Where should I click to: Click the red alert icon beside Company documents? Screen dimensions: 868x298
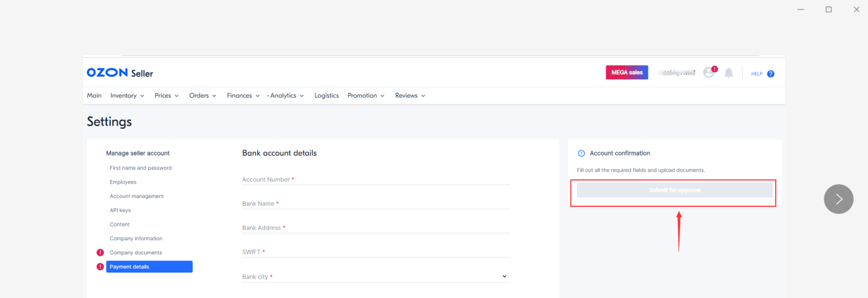pyautogui.click(x=100, y=252)
